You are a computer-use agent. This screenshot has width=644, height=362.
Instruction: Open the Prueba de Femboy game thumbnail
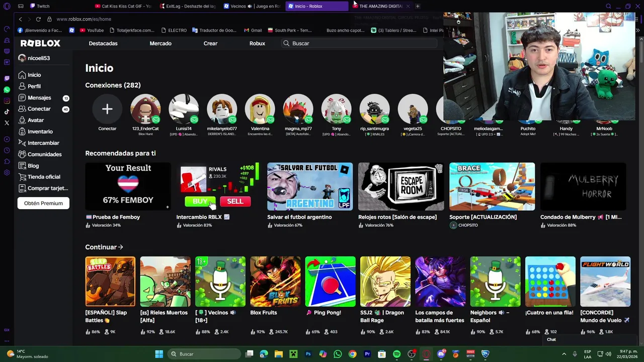click(128, 187)
